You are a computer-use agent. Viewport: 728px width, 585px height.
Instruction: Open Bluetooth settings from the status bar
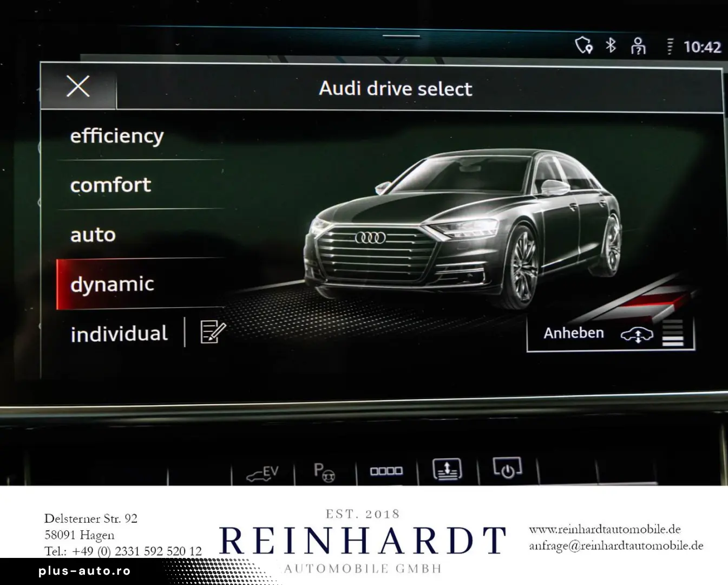[611, 47]
